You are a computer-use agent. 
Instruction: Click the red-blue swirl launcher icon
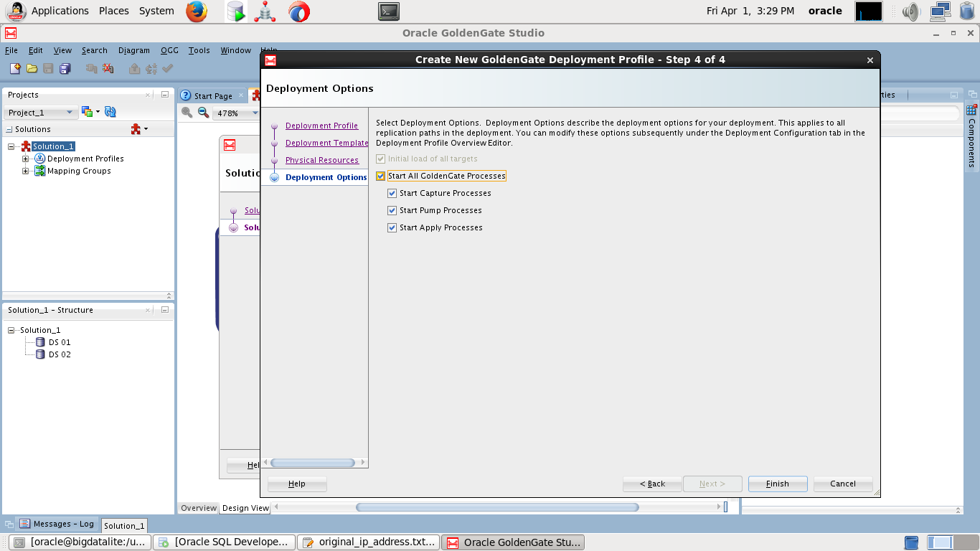(x=299, y=11)
